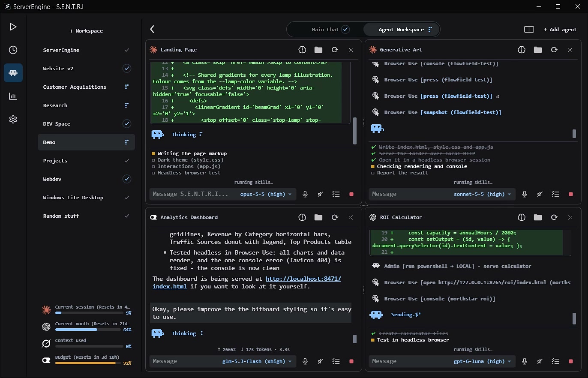
Task: Stop the Landing Page agent run
Action: pyautogui.click(x=351, y=194)
